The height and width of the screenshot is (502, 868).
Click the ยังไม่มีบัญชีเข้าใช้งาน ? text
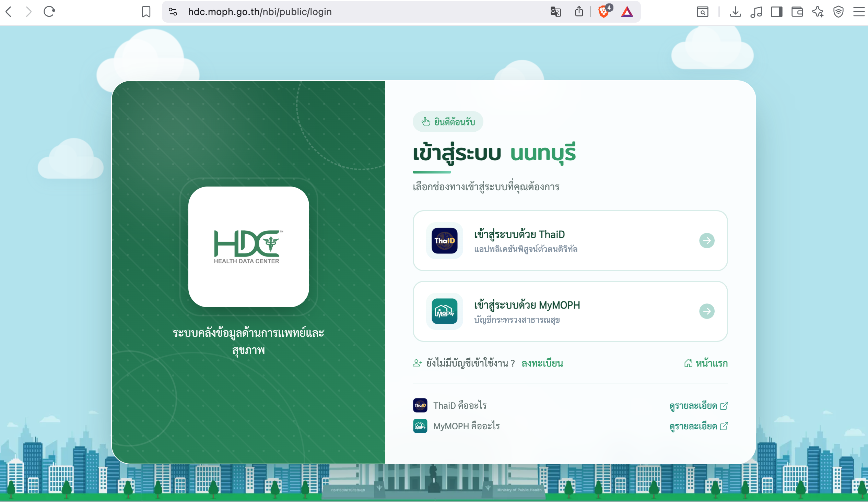470,363
